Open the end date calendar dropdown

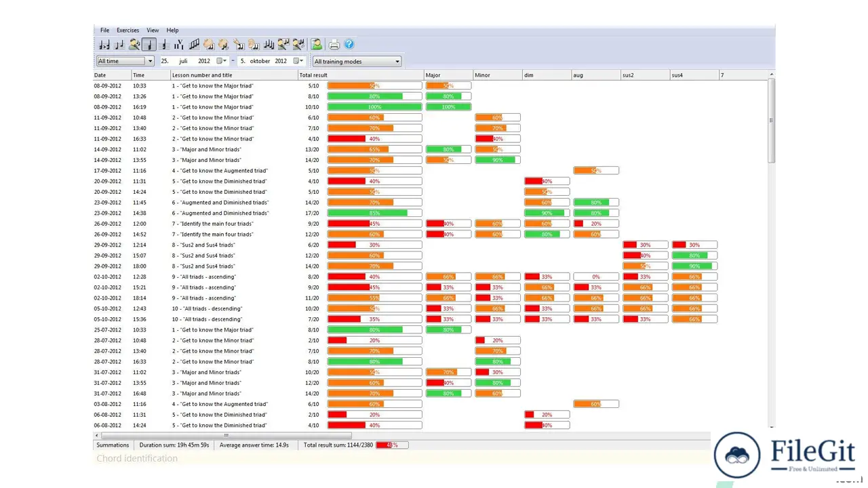click(298, 61)
